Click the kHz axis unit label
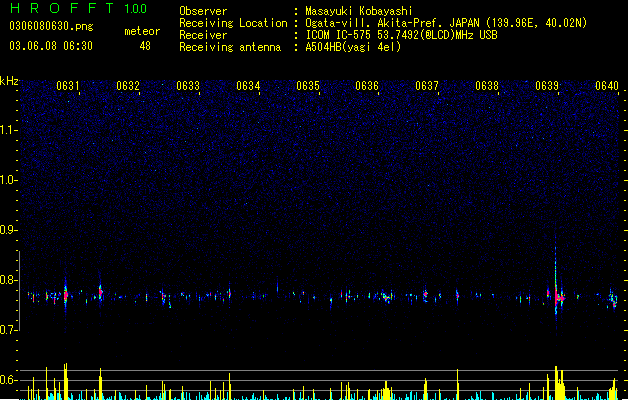The width and height of the screenshot is (629, 400). [9, 81]
